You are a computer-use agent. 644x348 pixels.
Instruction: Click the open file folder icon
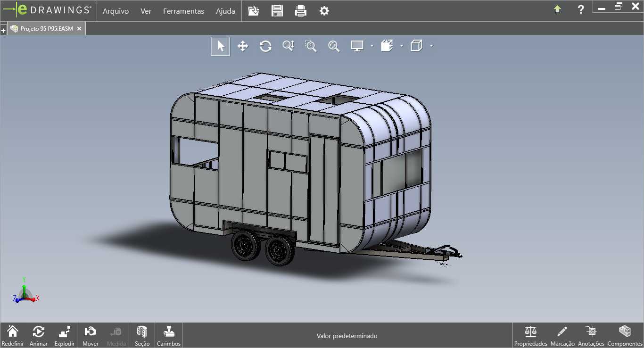click(x=254, y=10)
